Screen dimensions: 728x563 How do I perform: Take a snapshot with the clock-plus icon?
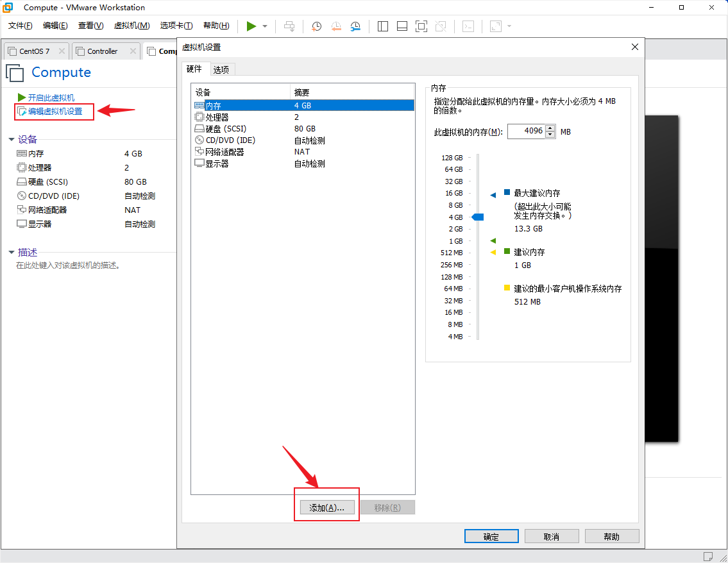tap(317, 26)
